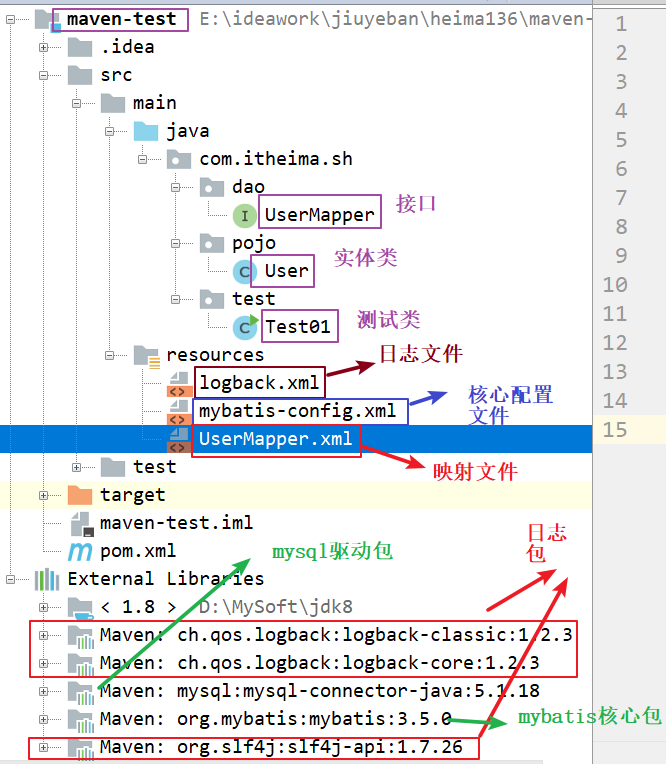Screen dimensions: 666x764
Task: Click the External Libraries bar-chart icon
Action: point(47,579)
